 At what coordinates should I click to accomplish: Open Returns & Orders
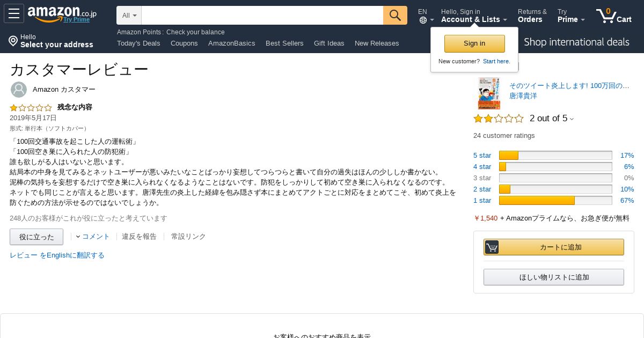pos(532,16)
